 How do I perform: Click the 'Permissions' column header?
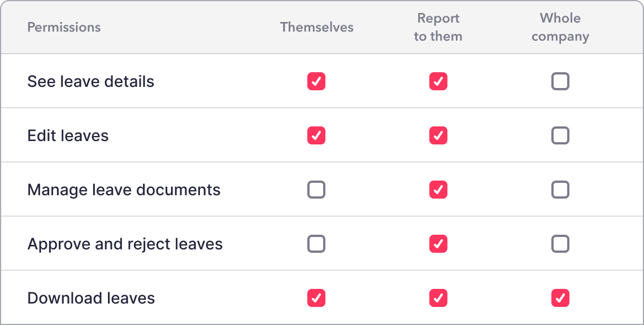coord(64,27)
